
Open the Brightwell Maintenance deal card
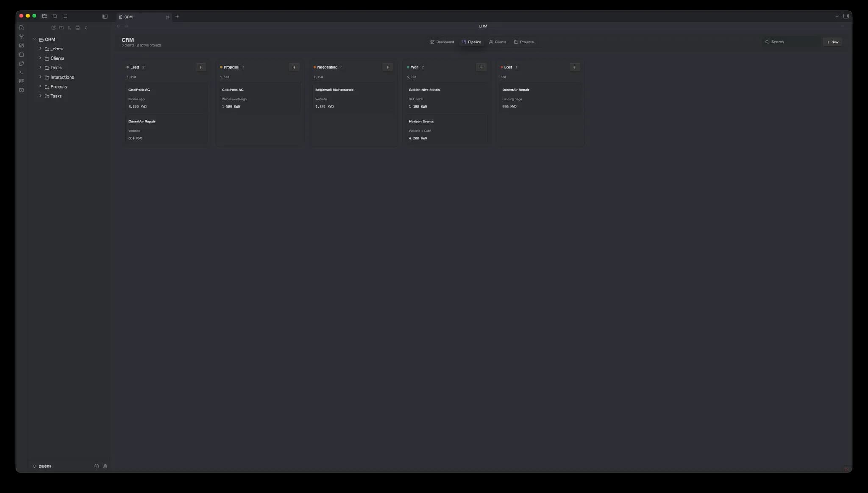353,98
